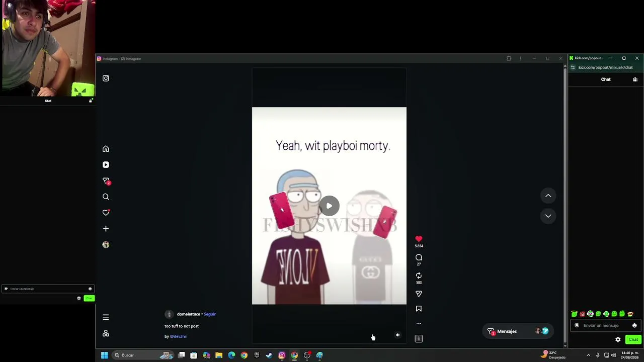Open the Instagram window's browser menu
This screenshot has width=644, height=362.
pyautogui.click(x=520, y=59)
